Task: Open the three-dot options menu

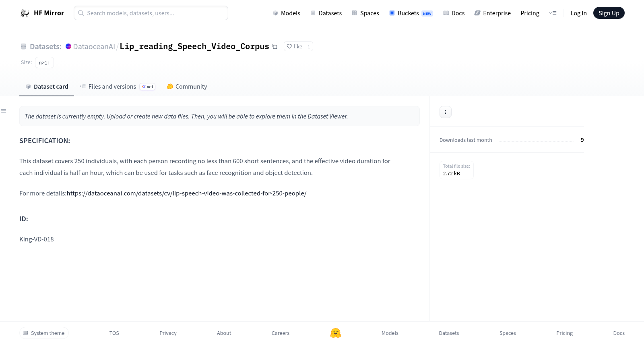Action: [446, 112]
